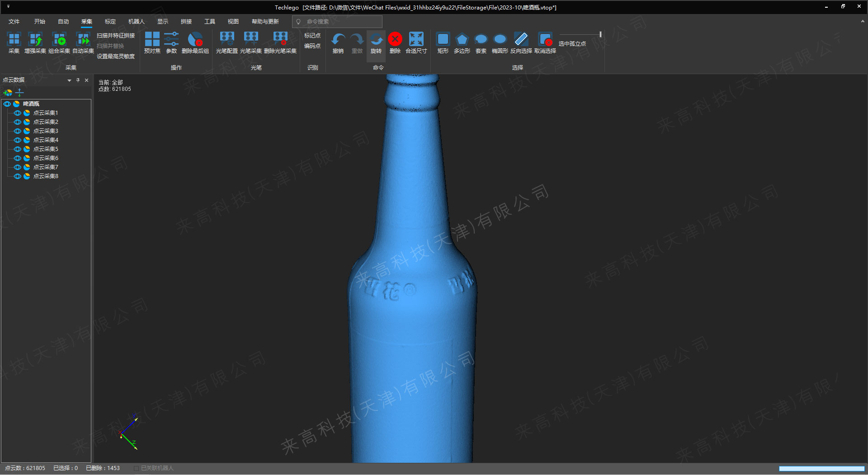Click the 合适尺寸 fit-to-size icon
The image size is (868, 475).
point(416,40)
